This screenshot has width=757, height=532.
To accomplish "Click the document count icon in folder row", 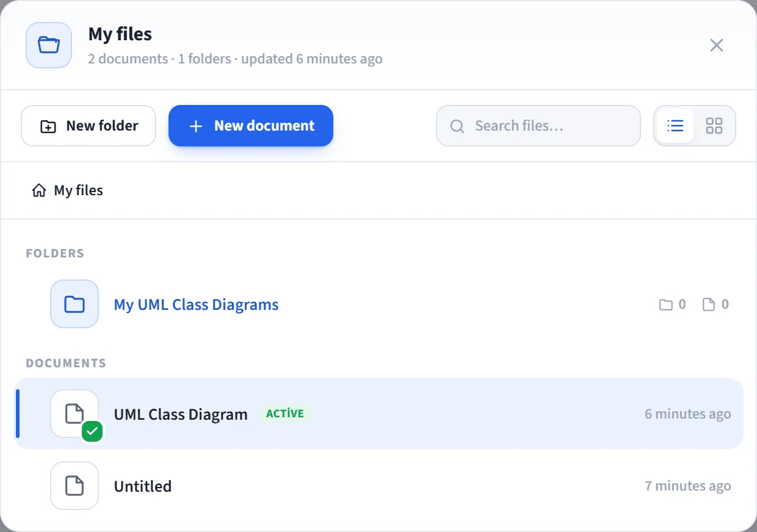I will [709, 304].
